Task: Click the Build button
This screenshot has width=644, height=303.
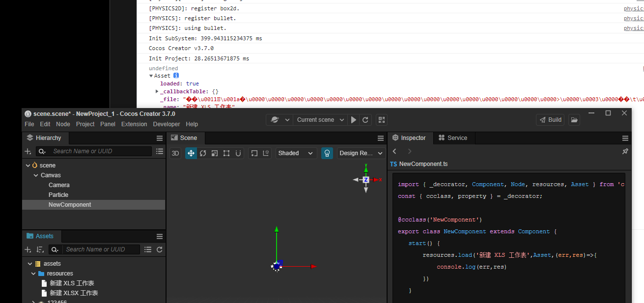Action: click(x=551, y=120)
